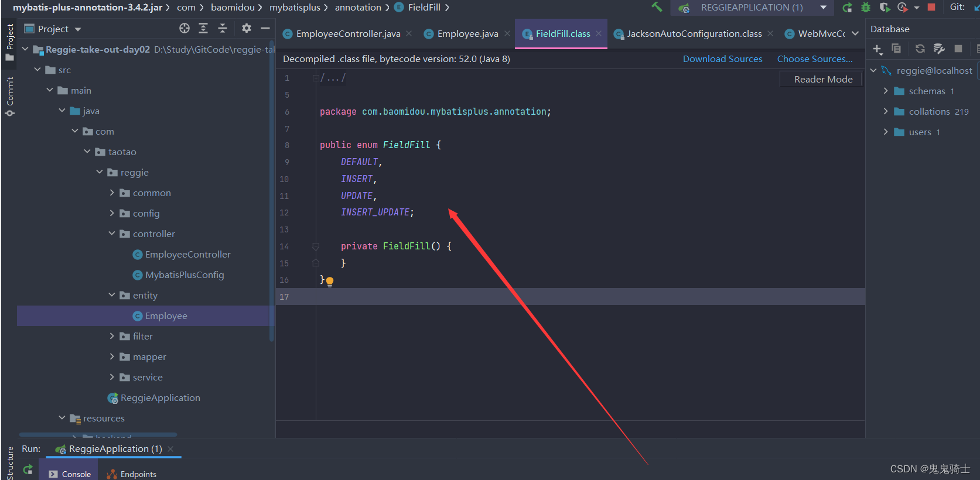Collapse reggie@localhost data source
Viewport: 980px width, 480px height.
tap(873, 70)
